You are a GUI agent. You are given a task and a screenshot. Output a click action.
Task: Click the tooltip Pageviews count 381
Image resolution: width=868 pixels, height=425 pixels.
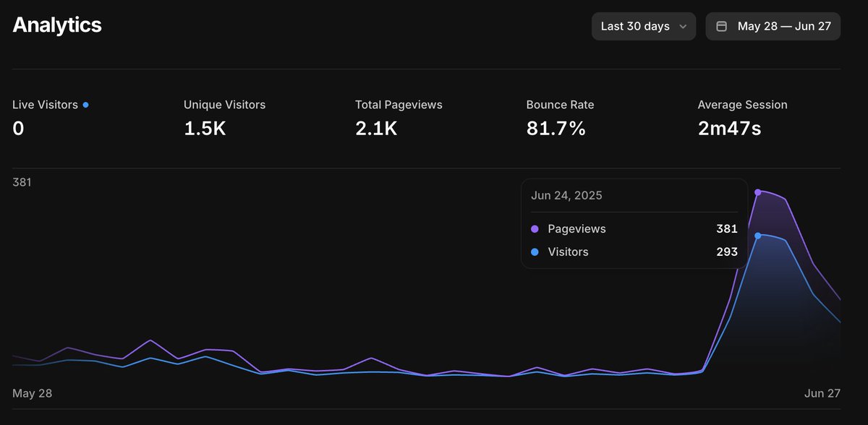(x=727, y=228)
